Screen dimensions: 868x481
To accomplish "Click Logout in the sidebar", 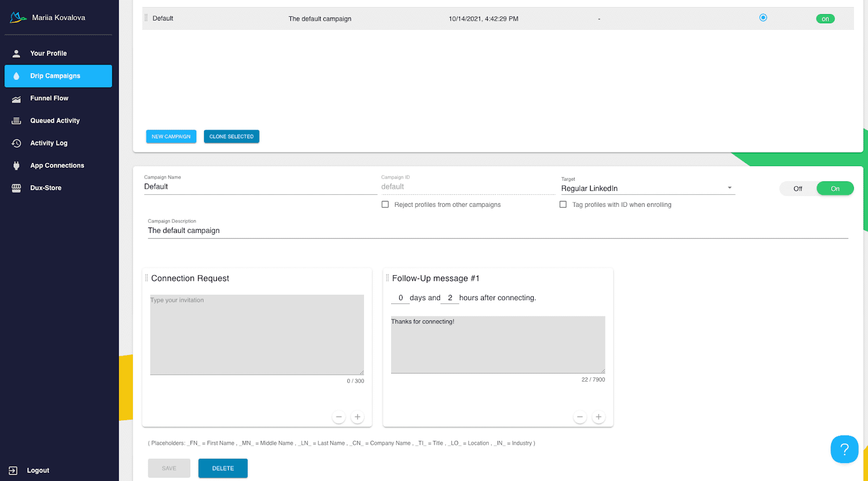I will pyautogui.click(x=37, y=471).
